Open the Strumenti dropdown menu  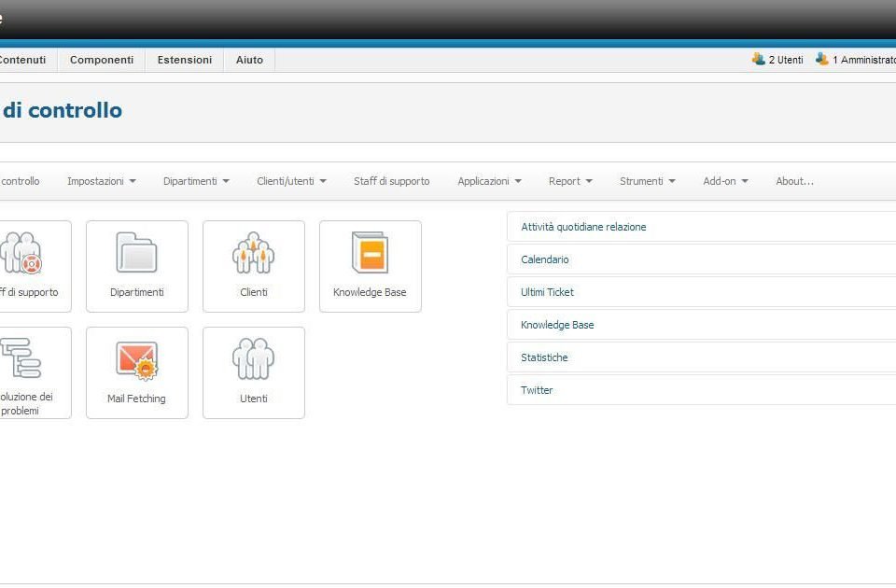coord(647,181)
